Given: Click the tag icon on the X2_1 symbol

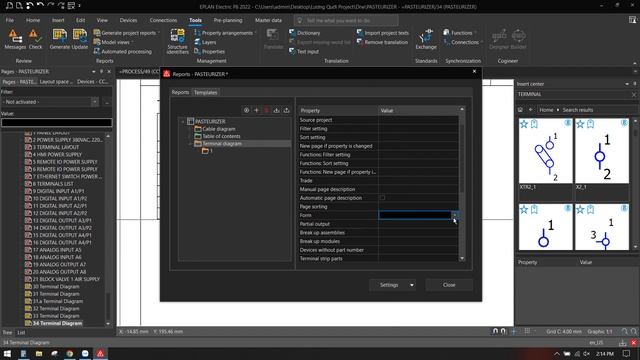Looking at the screenshot, I should [x=590, y=124].
